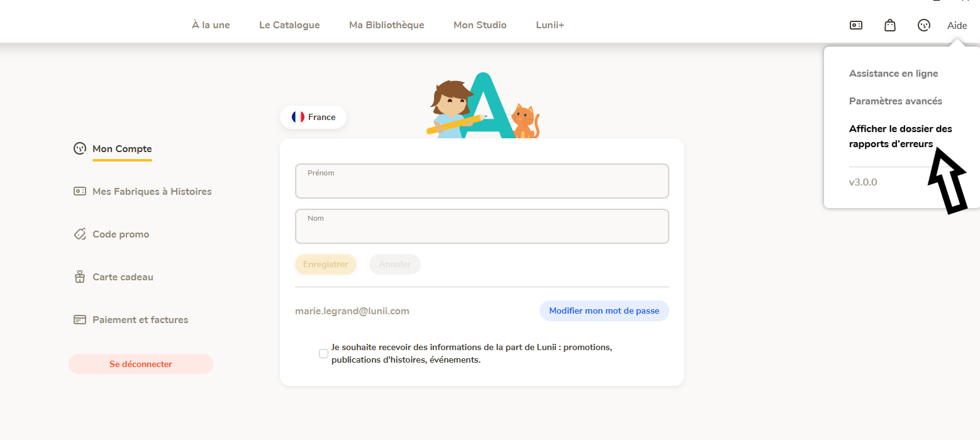Click the Se déconnecter button
This screenshot has height=440, width=980.
pyautogui.click(x=141, y=364)
